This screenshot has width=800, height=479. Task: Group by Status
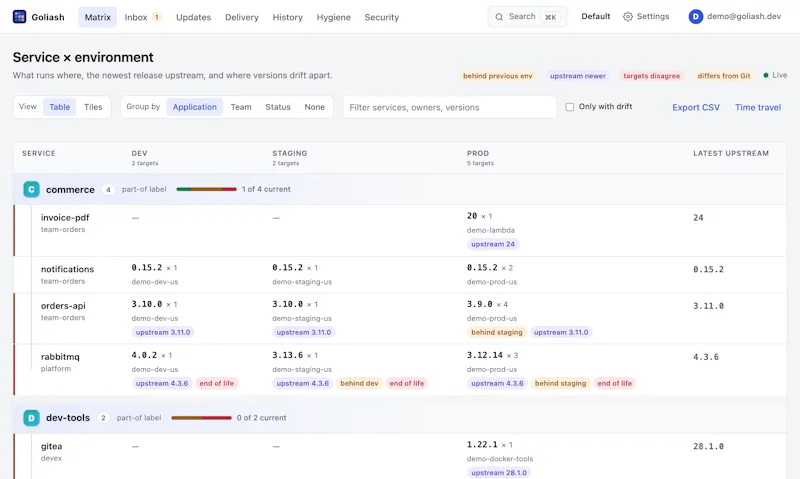pyautogui.click(x=278, y=107)
